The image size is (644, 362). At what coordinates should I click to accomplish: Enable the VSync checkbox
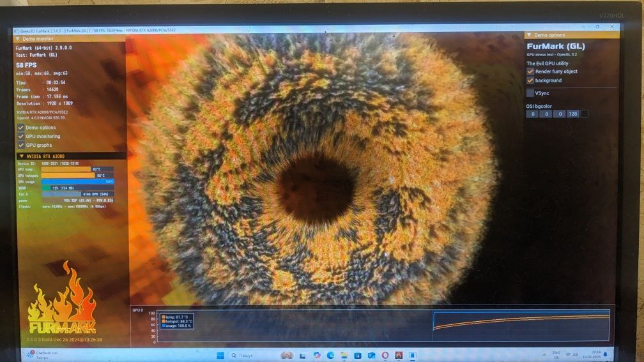point(530,93)
